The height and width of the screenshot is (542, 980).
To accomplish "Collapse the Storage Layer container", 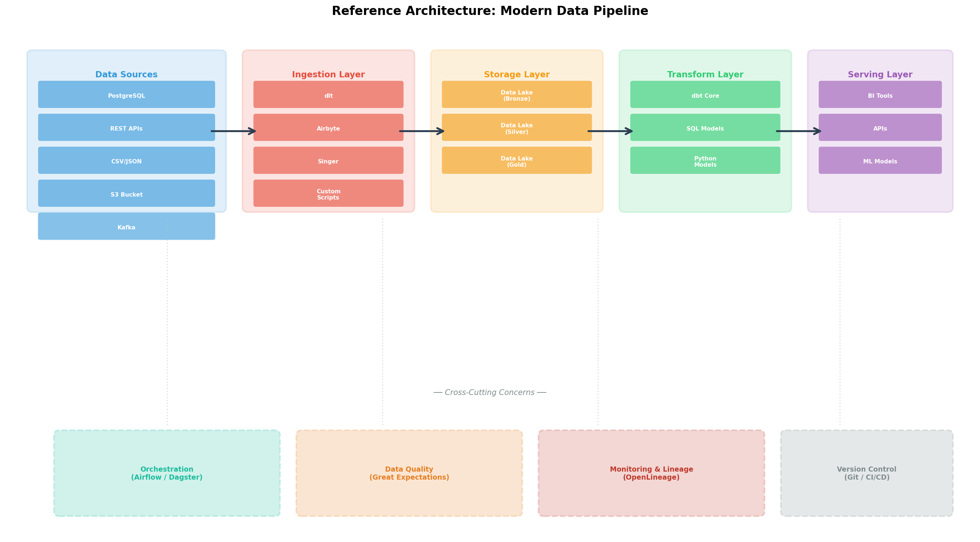I will (x=516, y=74).
